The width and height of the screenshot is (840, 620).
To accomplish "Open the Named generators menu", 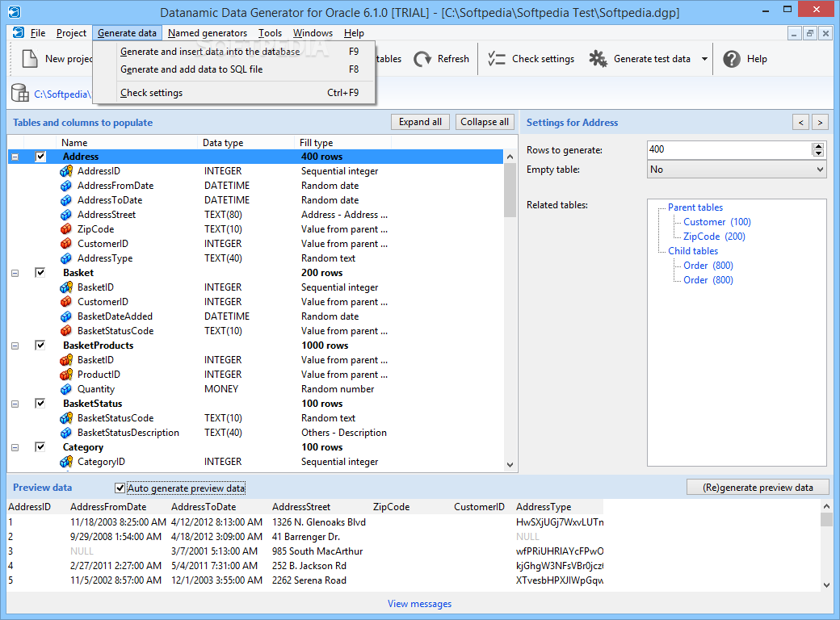I will 208,33.
